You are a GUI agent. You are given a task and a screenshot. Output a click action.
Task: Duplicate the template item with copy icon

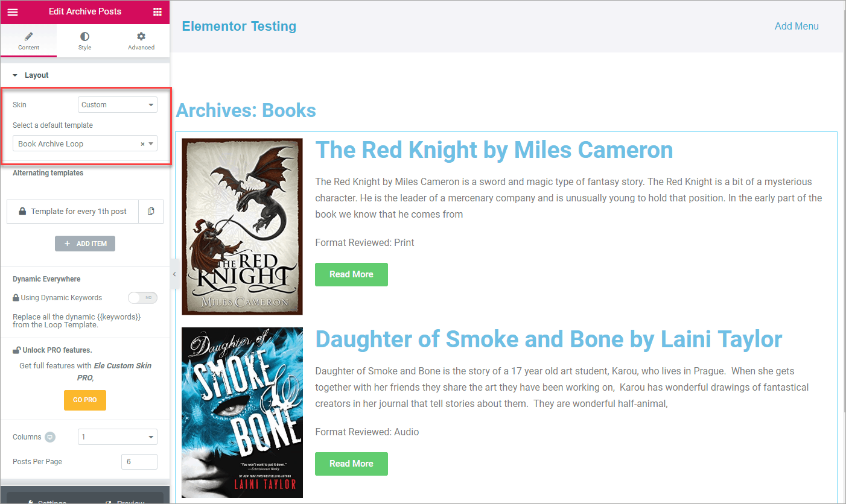tap(151, 211)
